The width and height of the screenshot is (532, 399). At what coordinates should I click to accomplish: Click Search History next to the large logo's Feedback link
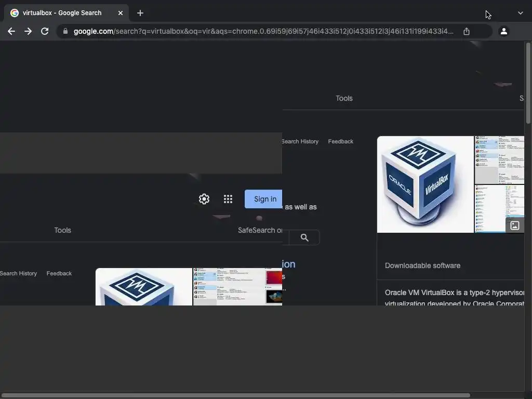(300, 141)
